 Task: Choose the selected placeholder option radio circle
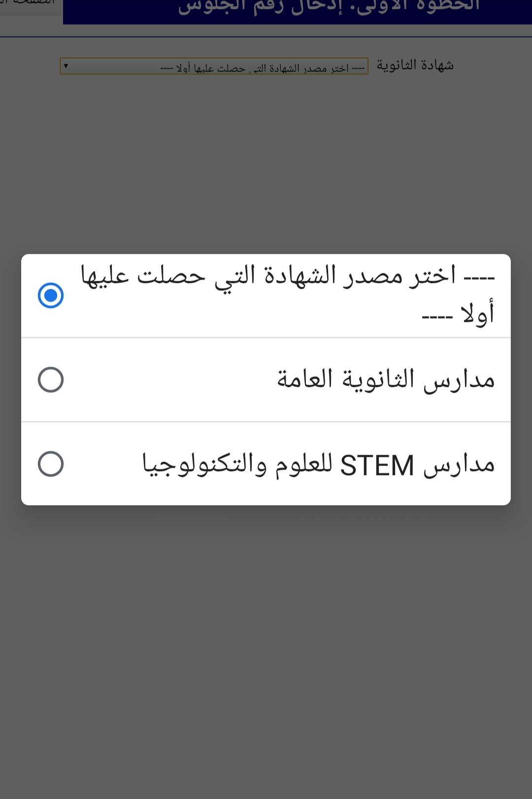[51, 296]
